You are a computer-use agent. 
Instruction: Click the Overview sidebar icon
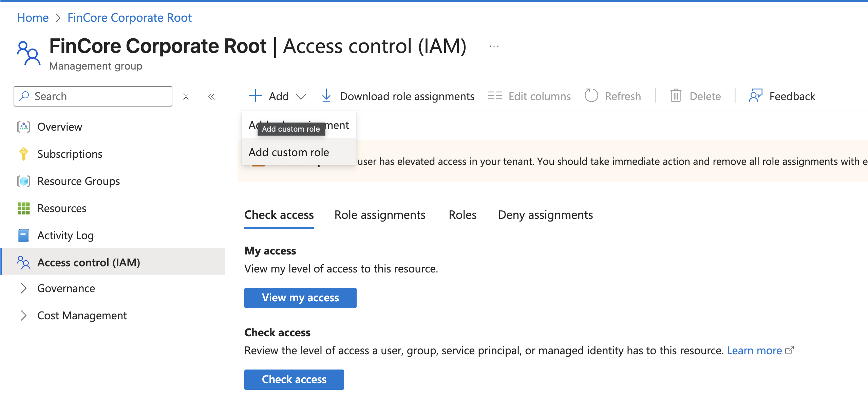(x=23, y=127)
